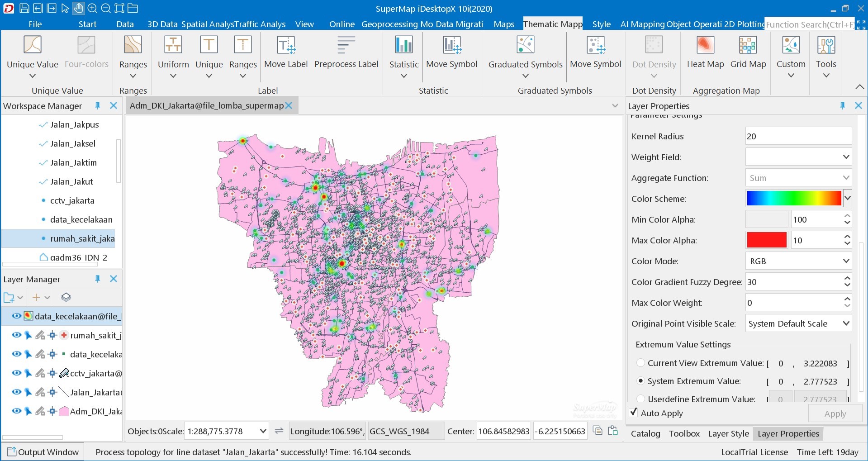Increase the Max Color Weight value

pos(847,299)
